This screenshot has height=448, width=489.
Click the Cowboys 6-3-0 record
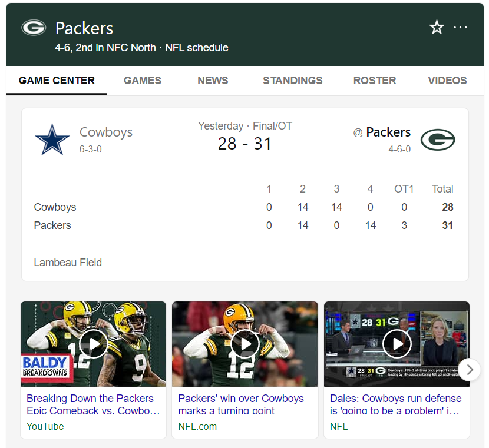[x=91, y=149]
